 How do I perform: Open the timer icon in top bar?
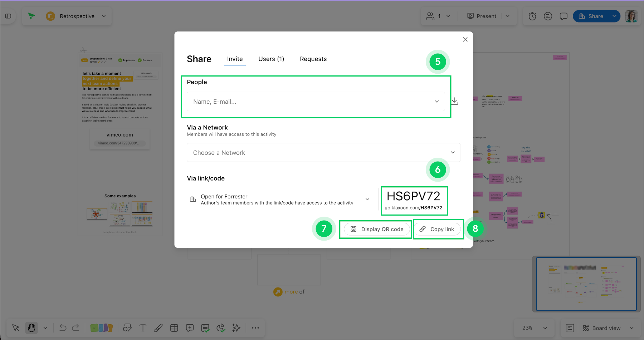click(x=532, y=16)
